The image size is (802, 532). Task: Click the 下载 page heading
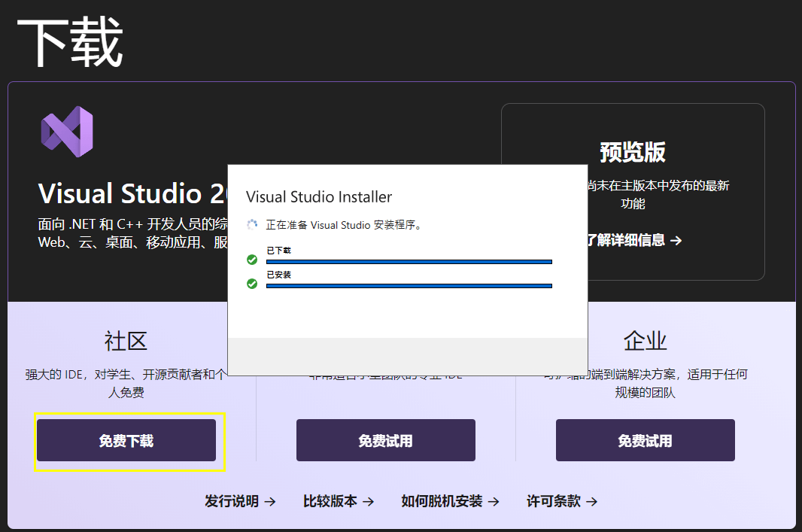(70, 42)
